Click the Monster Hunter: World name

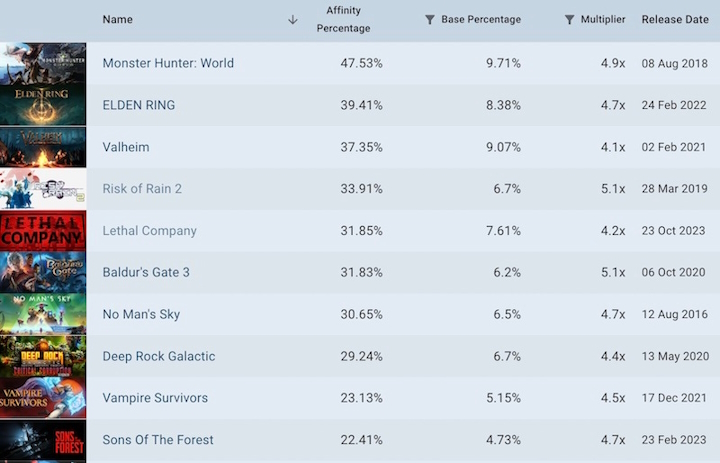tap(168, 63)
